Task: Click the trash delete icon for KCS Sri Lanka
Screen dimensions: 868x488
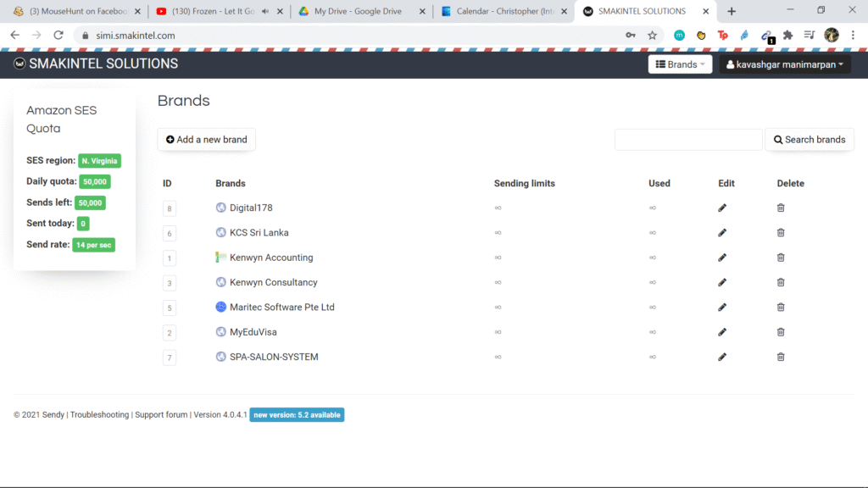Action: [781, 233]
